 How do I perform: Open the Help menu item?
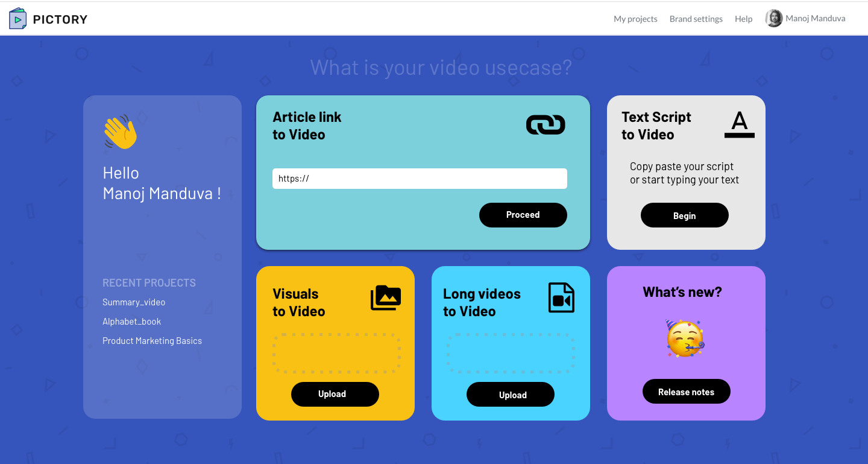(743, 19)
